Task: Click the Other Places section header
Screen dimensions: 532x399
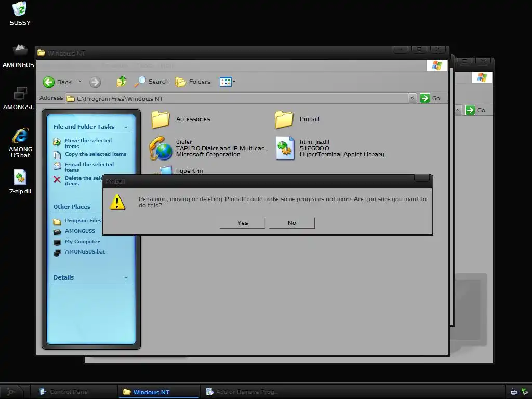Action: click(72, 207)
